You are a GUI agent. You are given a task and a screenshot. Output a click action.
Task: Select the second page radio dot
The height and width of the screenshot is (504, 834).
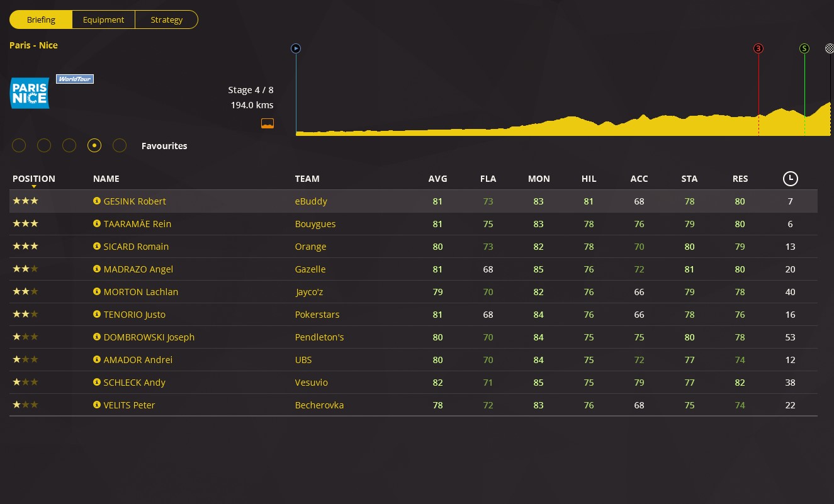pos(44,145)
